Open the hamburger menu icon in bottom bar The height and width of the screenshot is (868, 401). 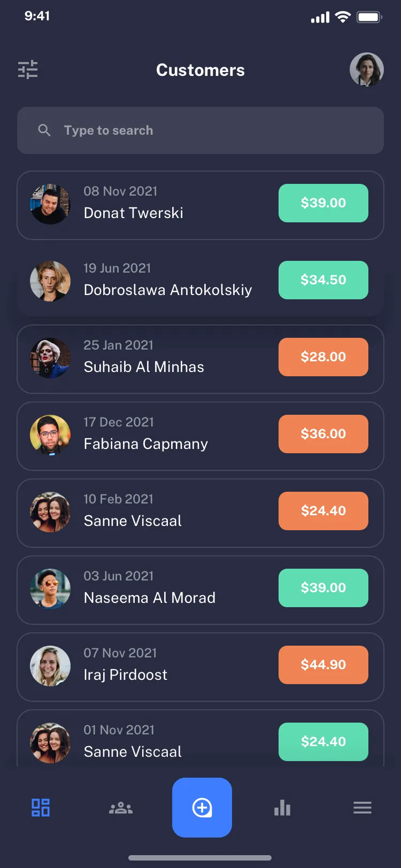363,808
